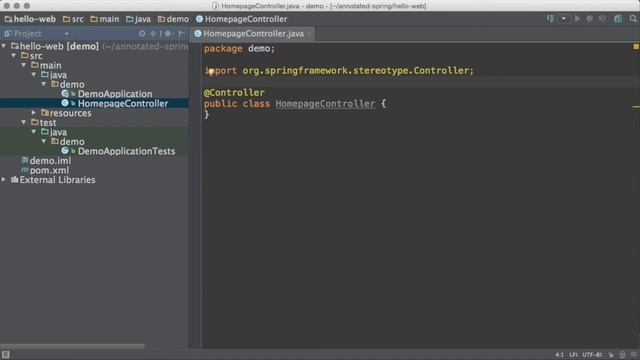Select External Libraries in tree
The width and height of the screenshot is (640, 360).
(x=57, y=180)
